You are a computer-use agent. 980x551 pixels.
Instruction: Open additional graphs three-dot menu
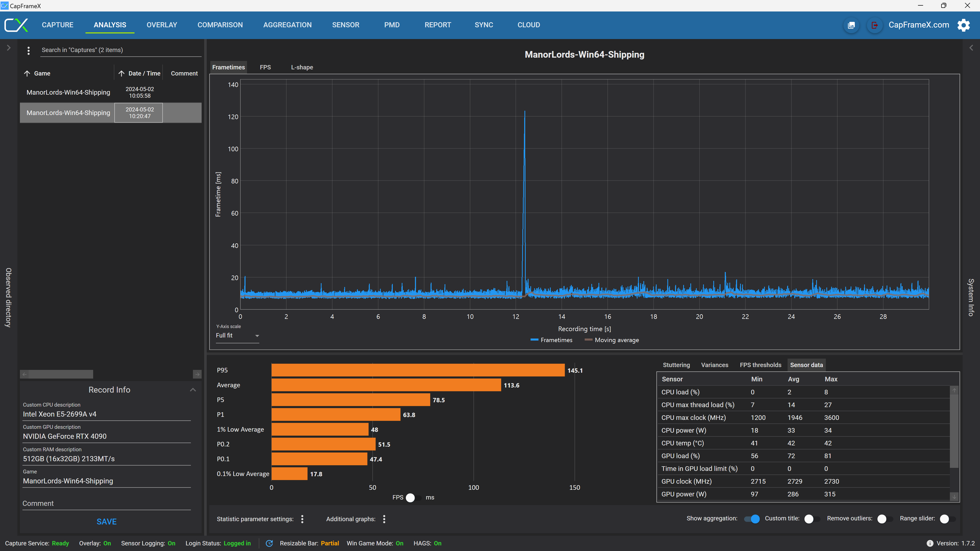[384, 519]
